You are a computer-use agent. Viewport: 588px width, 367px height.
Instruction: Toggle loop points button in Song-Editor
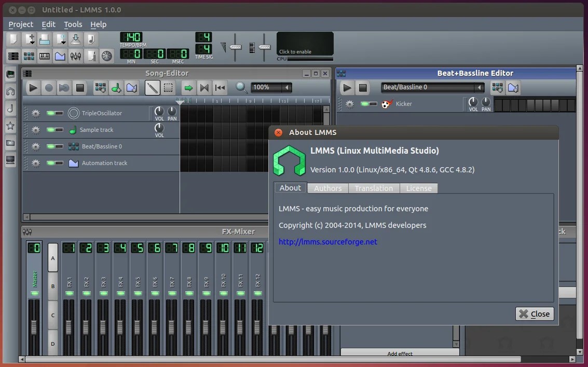[204, 88]
